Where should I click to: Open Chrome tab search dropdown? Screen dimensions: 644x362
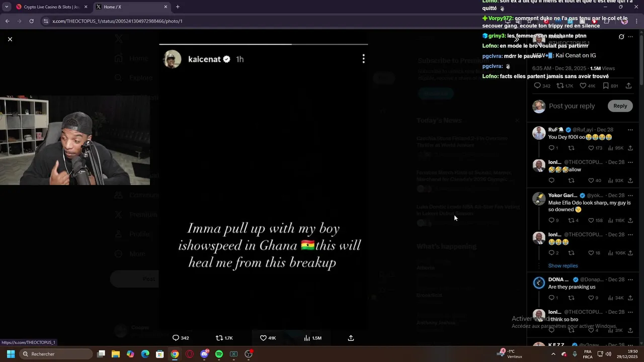[x=6, y=7]
